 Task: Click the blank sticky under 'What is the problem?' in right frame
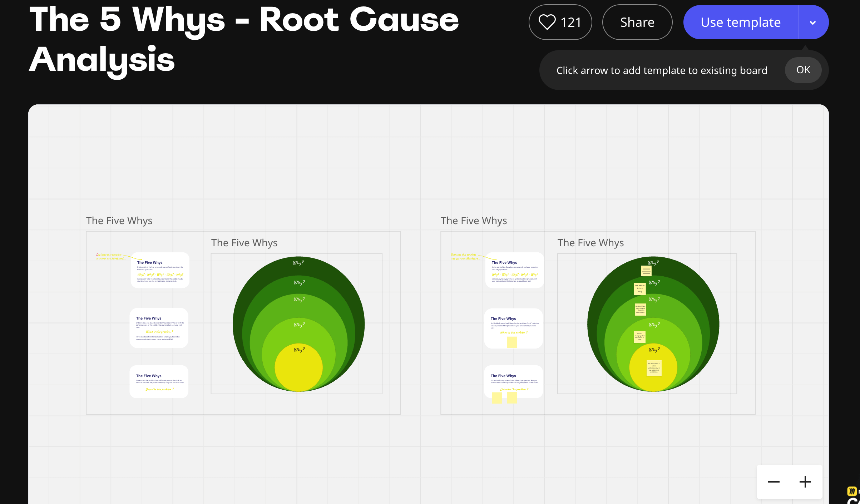tap(512, 342)
